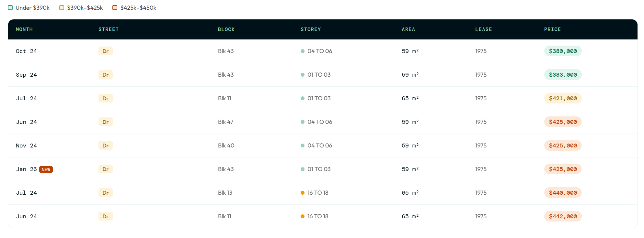Image resolution: width=644 pixels, height=238 pixels.
Task: Click the orange storey dot in Blk 13 row
Action: click(x=303, y=193)
